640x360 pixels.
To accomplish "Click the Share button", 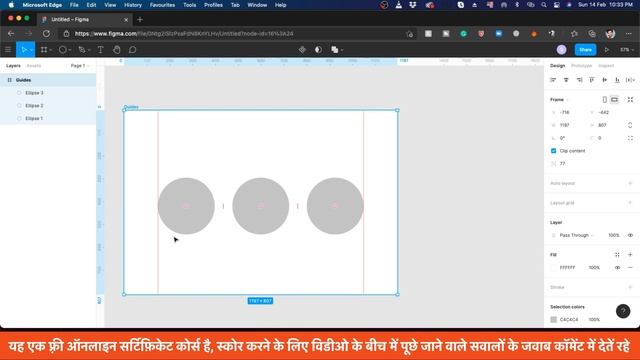I will pyautogui.click(x=585, y=50).
